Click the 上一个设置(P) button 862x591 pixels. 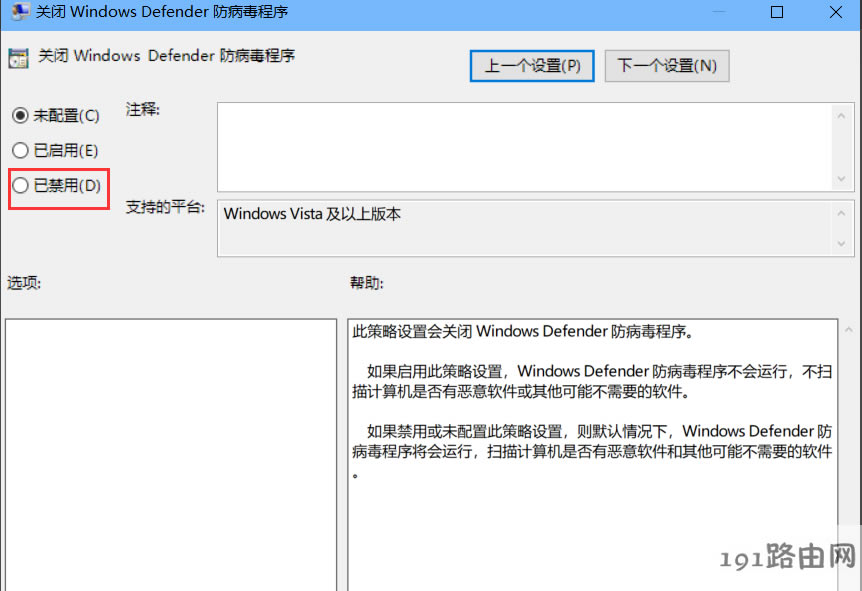(532, 66)
